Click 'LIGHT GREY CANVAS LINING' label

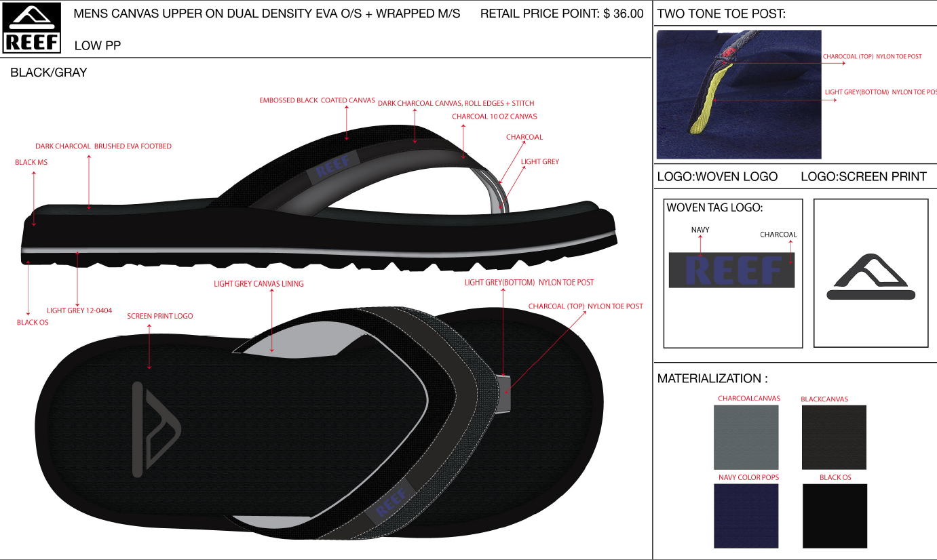tap(259, 284)
